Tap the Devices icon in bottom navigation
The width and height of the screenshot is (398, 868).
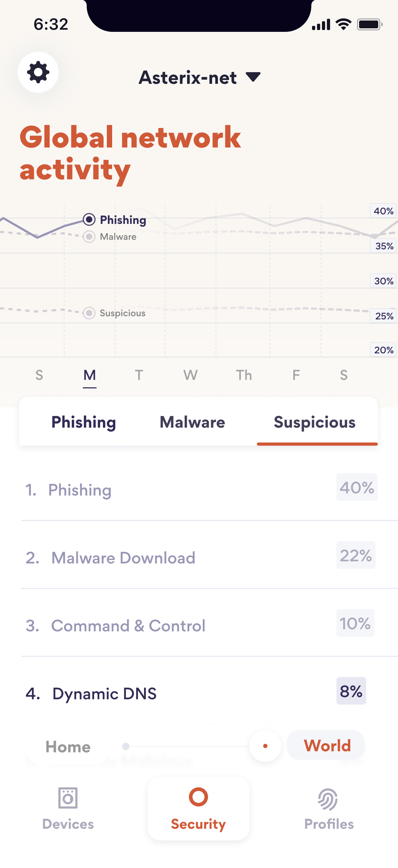point(68,798)
